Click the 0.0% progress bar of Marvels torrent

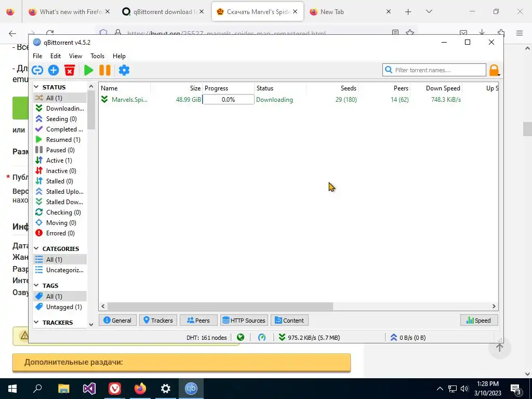click(x=229, y=99)
